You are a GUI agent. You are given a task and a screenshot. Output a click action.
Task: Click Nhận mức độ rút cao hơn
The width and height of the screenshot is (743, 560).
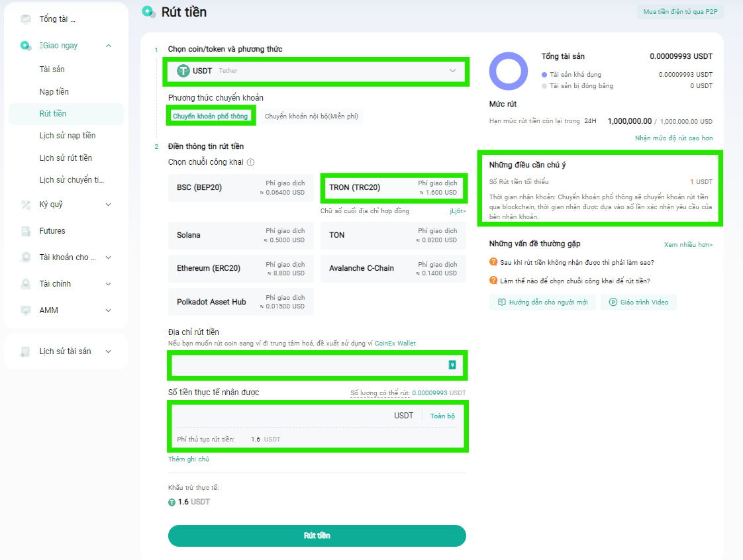(x=674, y=138)
